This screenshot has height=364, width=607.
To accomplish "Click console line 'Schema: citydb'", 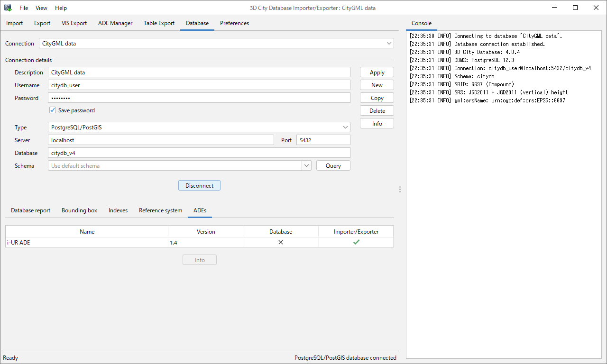I will pyautogui.click(x=452, y=76).
